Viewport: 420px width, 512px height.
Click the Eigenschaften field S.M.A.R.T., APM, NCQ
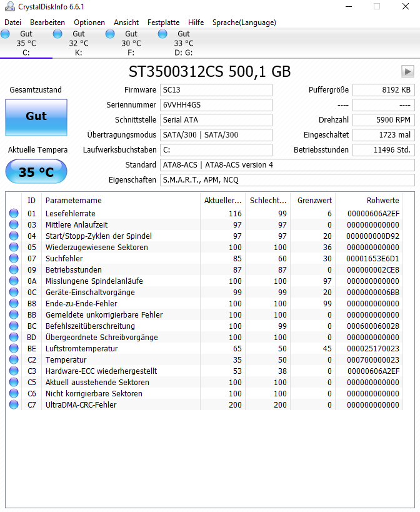point(287,180)
